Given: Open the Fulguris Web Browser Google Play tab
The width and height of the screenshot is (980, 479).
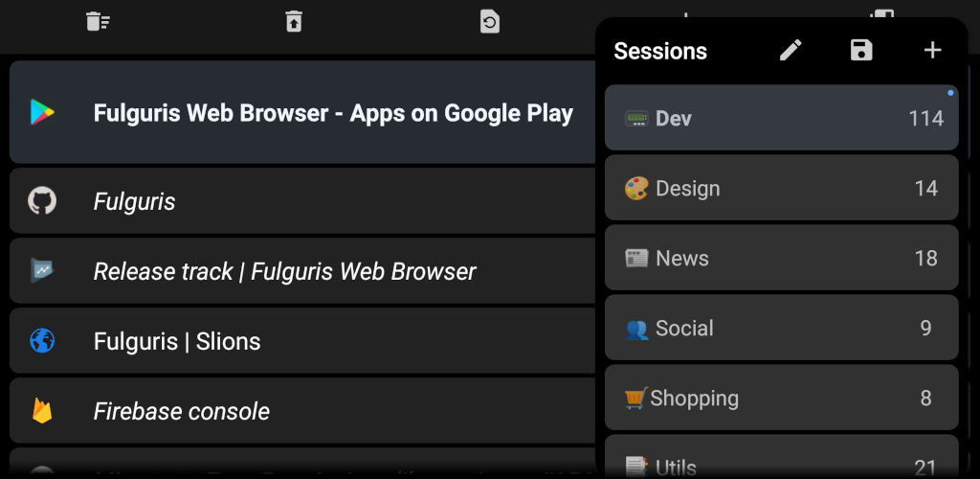Looking at the screenshot, I should tap(302, 112).
